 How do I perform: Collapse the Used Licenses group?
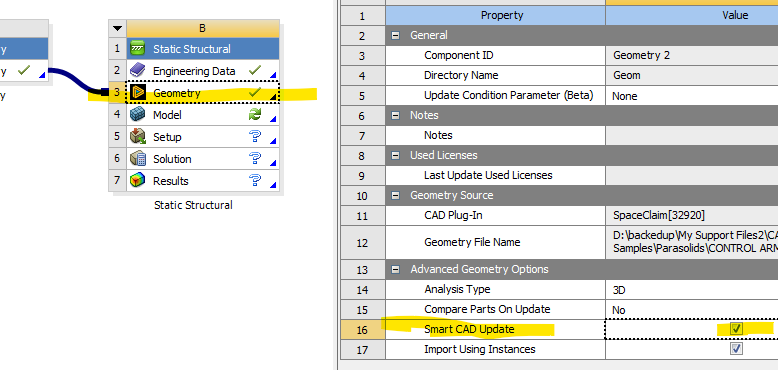click(x=395, y=156)
